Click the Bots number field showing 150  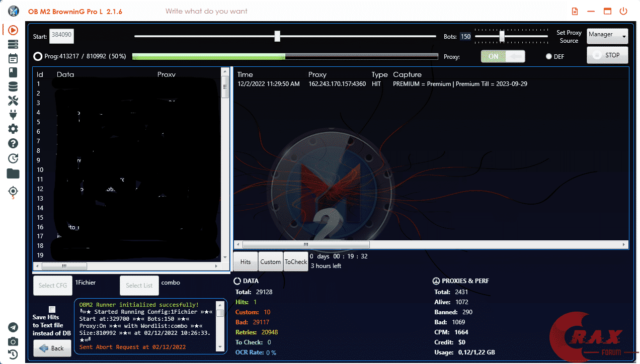pyautogui.click(x=465, y=36)
